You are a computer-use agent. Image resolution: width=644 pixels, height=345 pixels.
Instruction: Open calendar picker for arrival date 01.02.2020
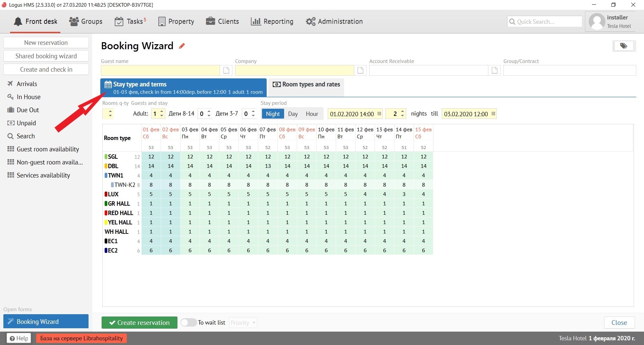pos(379,114)
